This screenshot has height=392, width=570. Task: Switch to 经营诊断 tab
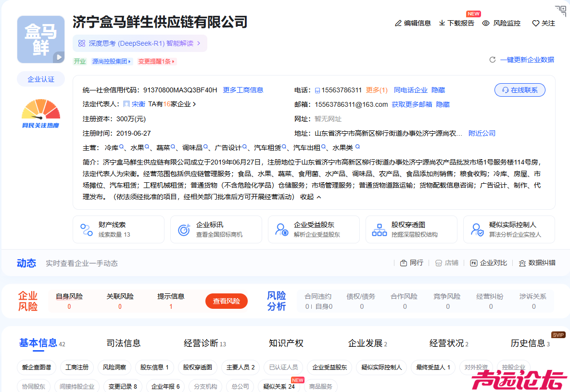(201, 343)
